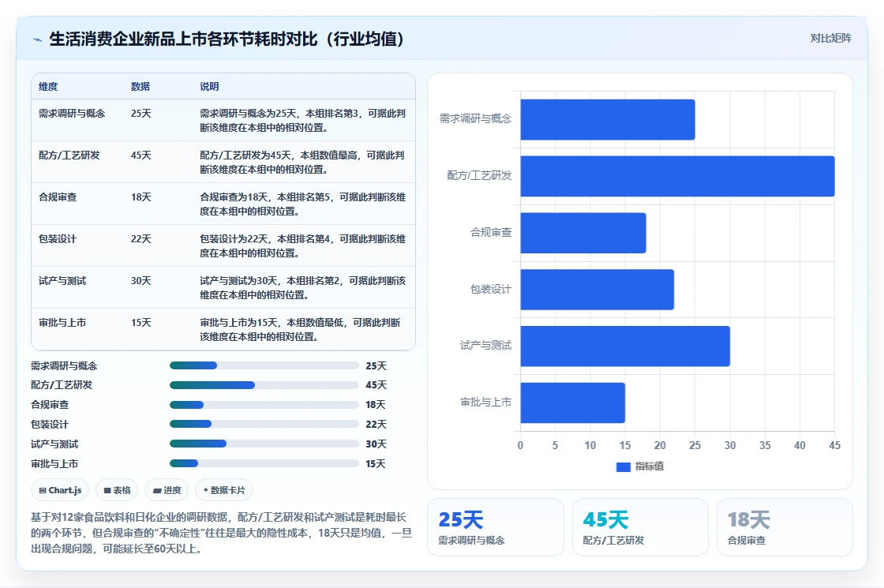
Task: Click the 表格 tag chip
Action: click(x=118, y=490)
